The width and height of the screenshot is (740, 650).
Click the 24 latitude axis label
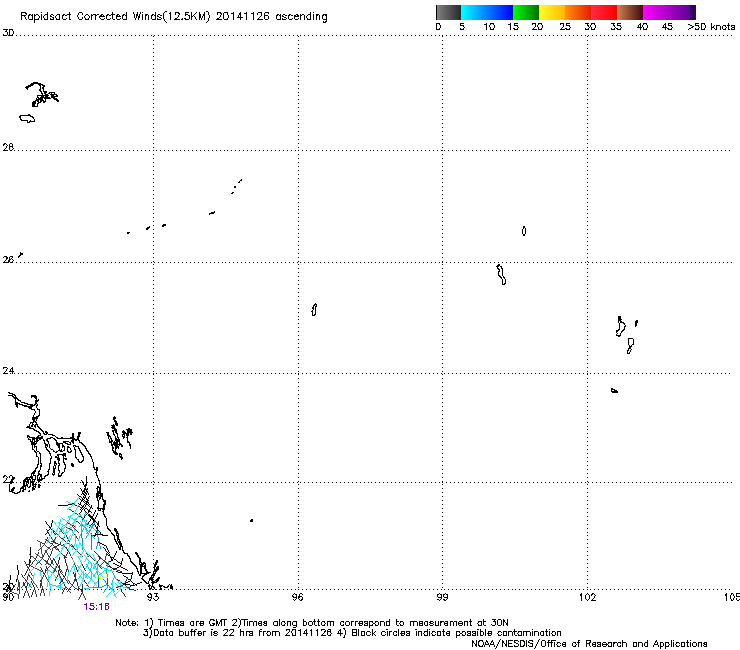pyautogui.click(x=8, y=371)
